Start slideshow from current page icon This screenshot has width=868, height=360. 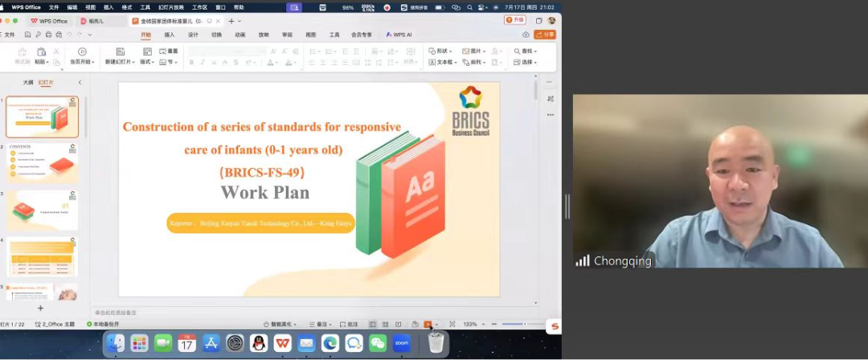82,51
